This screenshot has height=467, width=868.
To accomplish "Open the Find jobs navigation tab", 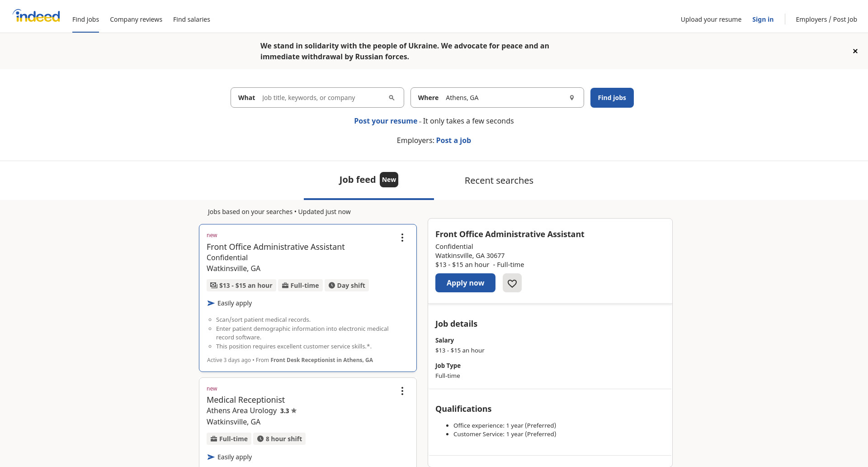I will tap(85, 19).
